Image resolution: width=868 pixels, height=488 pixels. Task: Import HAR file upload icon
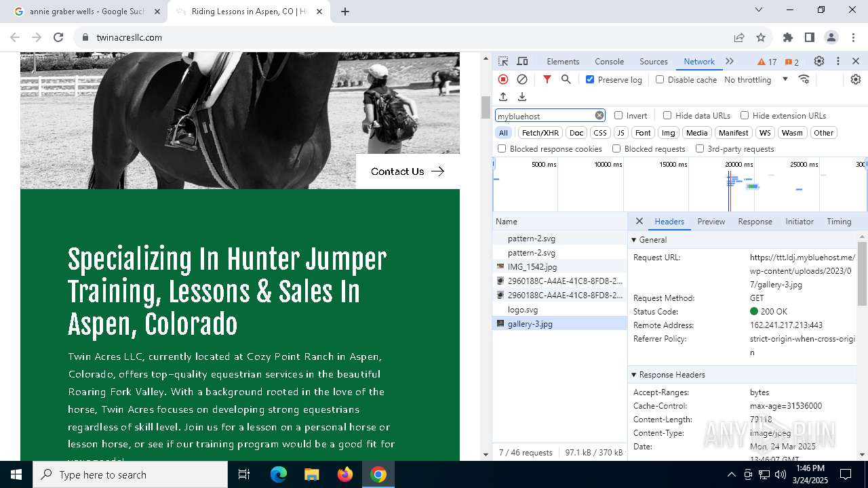click(x=503, y=97)
